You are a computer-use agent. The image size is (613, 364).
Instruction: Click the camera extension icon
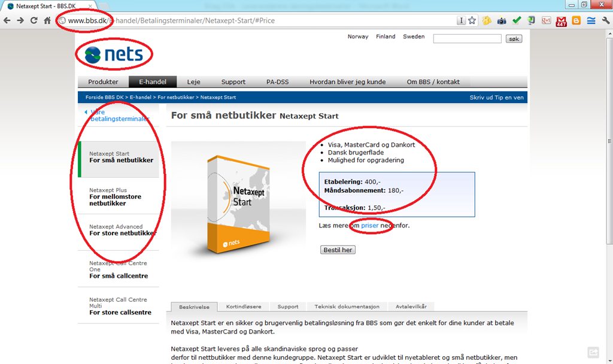pyautogui.click(x=502, y=21)
